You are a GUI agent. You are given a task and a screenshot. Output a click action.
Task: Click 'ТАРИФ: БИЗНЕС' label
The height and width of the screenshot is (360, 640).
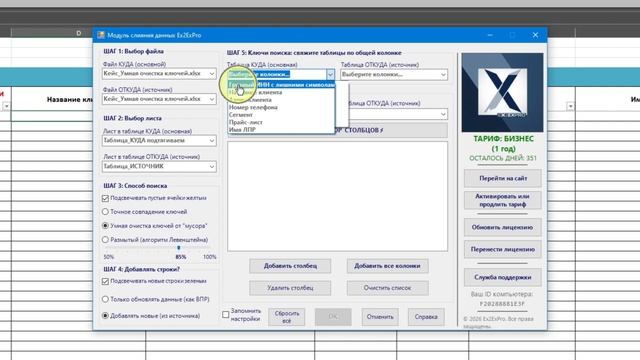[503, 139]
